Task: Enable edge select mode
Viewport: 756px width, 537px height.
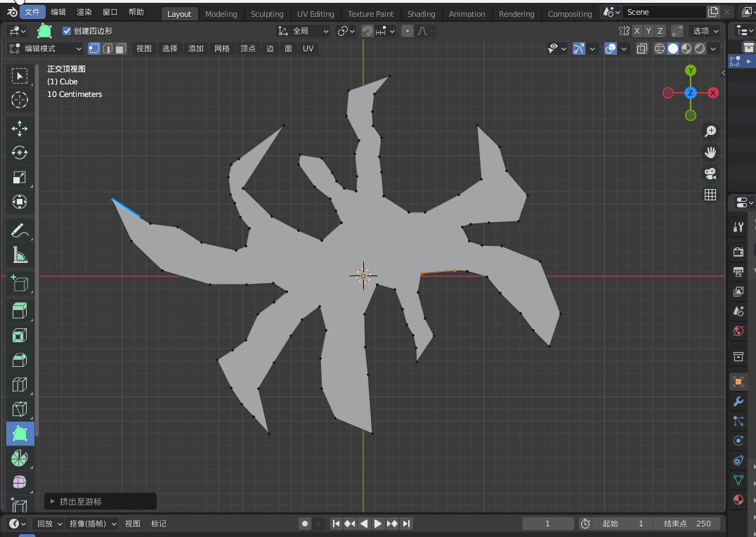Action: (x=107, y=48)
